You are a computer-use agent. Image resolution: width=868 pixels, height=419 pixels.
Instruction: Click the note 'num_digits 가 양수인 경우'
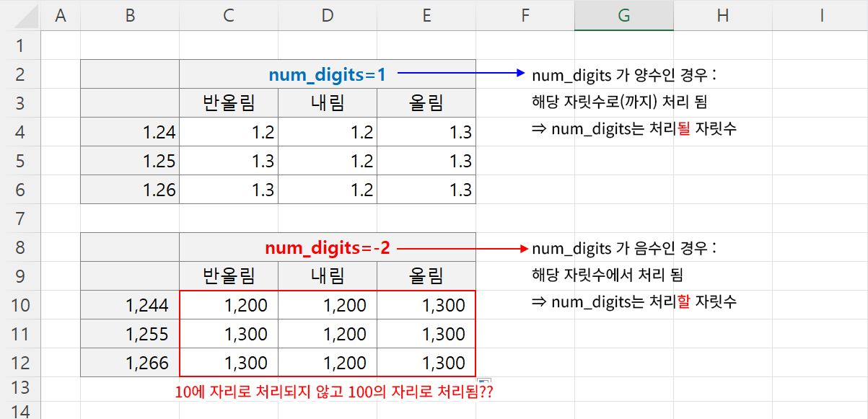click(x=624, y=75)
